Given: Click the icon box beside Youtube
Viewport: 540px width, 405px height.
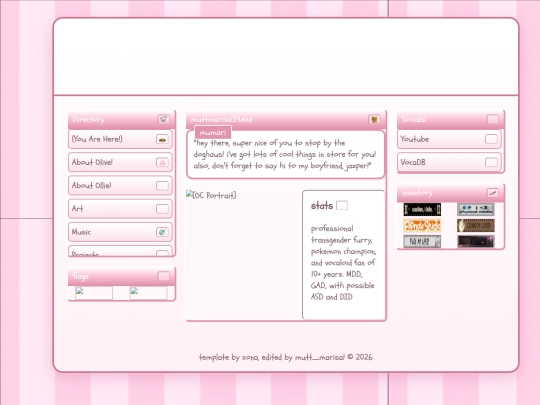Looking at the screenshot, I should click(491, 139).
